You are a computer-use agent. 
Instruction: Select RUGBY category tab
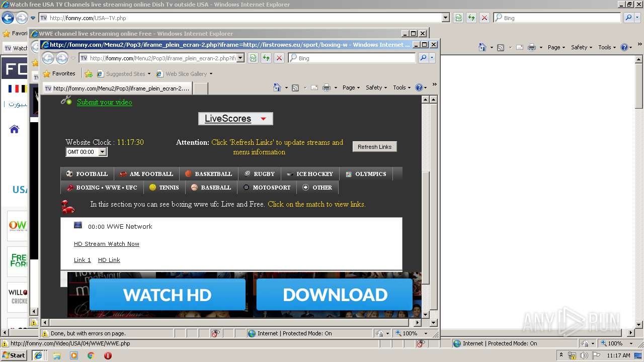pyautogui.click(x=260, y=174)
